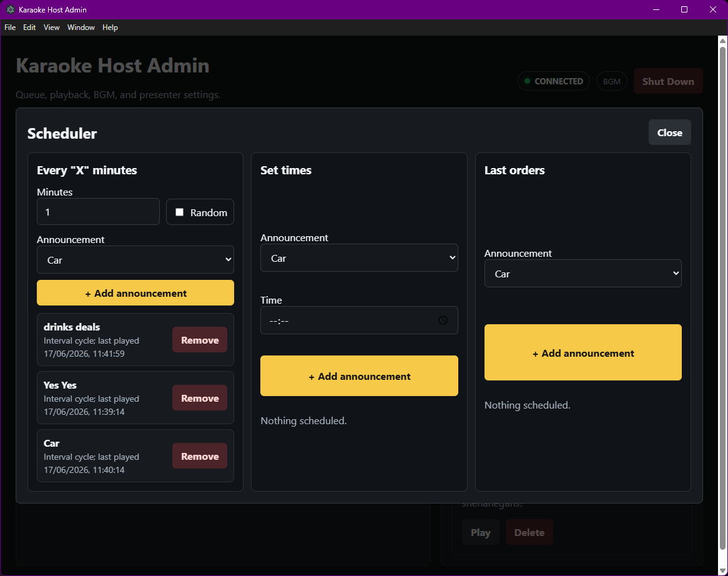This screenshot has height=576, width=728.
Task: Click the Delete button behind the dialog
Action: click(x=529, y=532)
